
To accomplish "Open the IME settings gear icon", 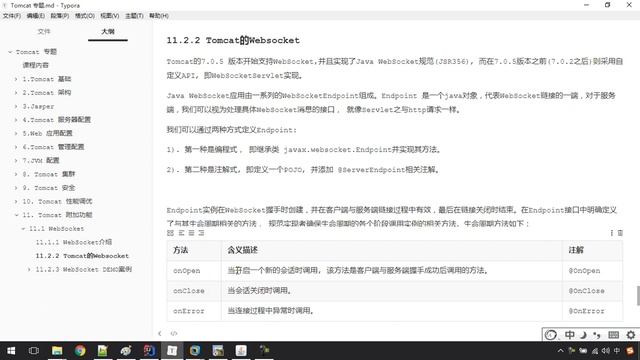I will coord(631,335).
